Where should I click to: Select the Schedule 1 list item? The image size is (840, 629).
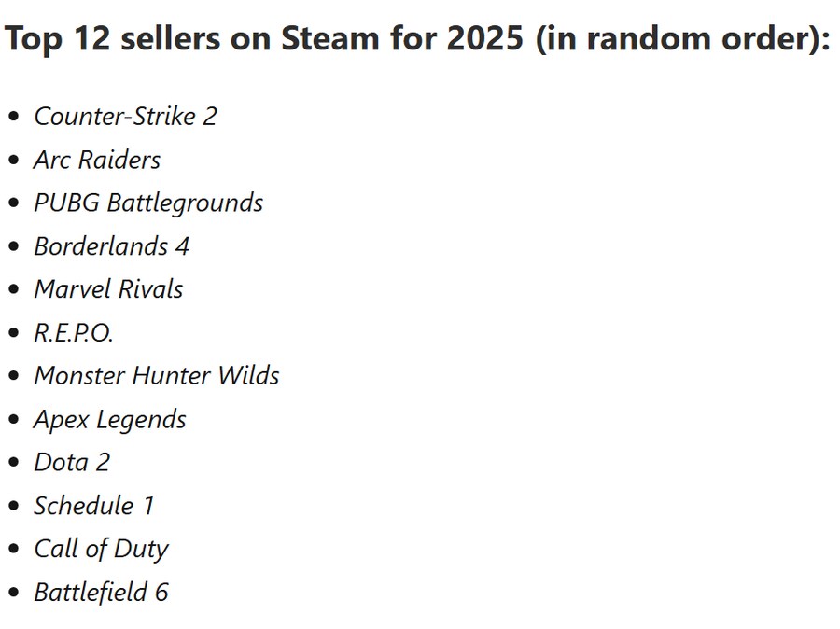(x=93, y=506)
